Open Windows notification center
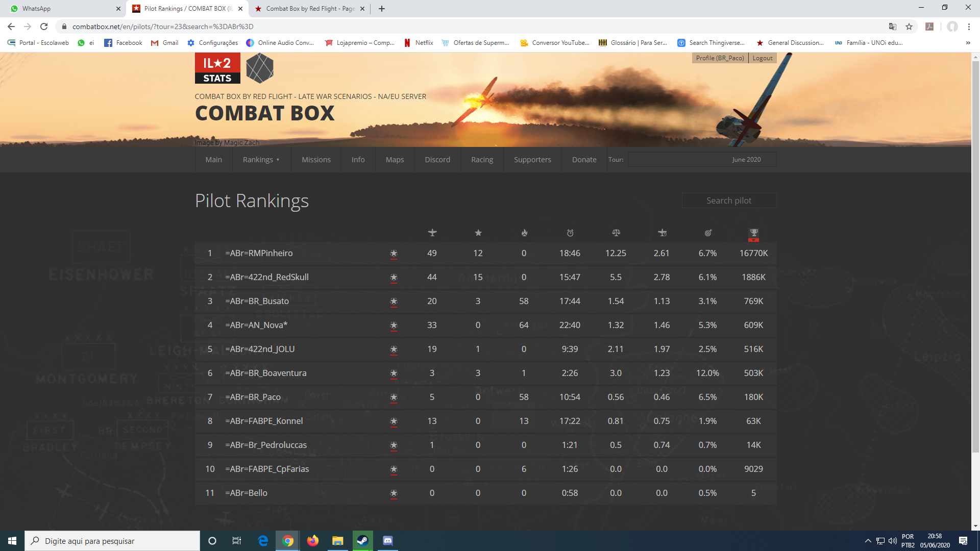Viewport: 980px width, 551px height. pos(963,541)
